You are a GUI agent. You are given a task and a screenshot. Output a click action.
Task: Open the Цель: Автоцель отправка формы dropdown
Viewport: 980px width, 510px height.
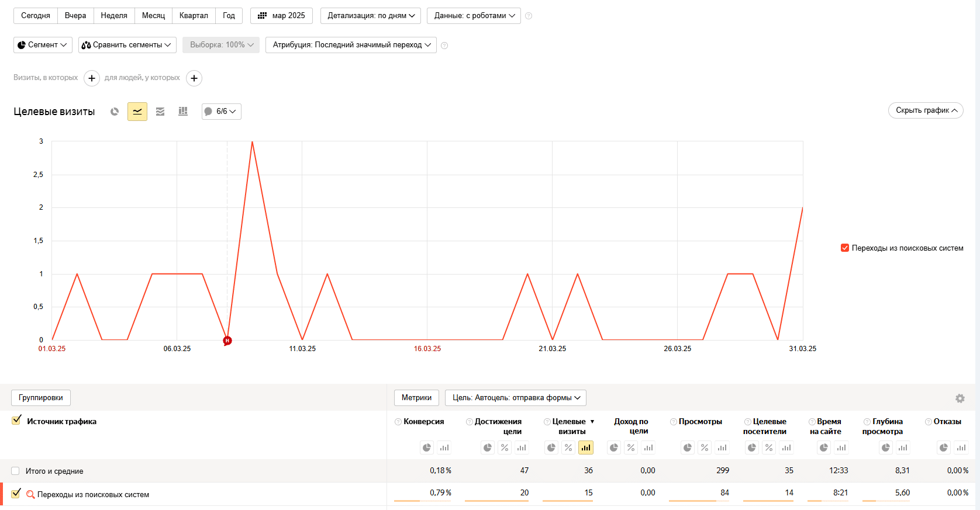tap(516, 398)
